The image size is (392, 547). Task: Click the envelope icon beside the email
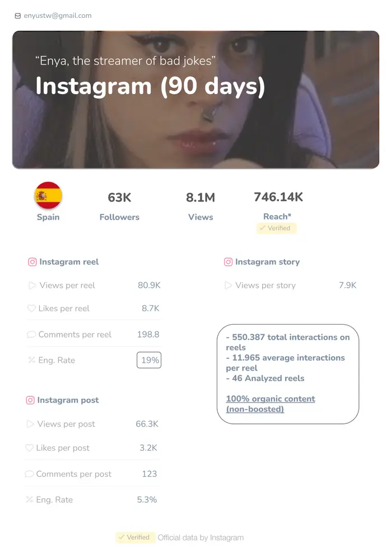pos(18,16)
